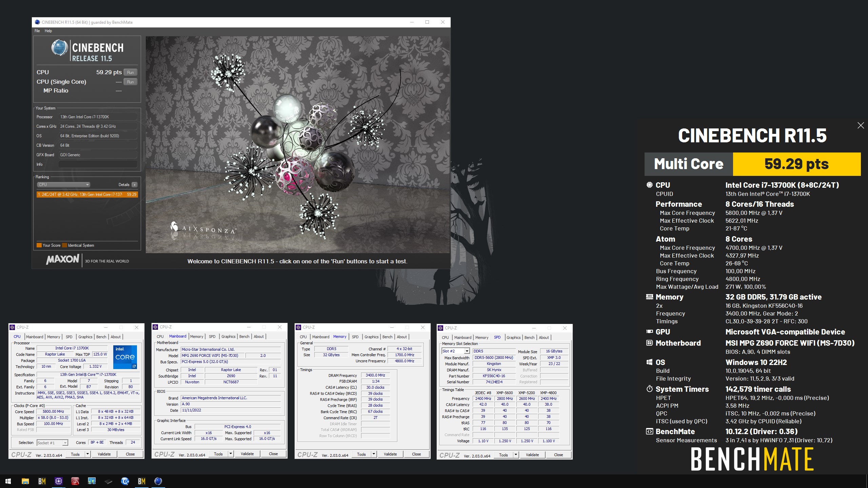Expand Tools arrow in CPU-Z CPU window

tap(87, 454)
